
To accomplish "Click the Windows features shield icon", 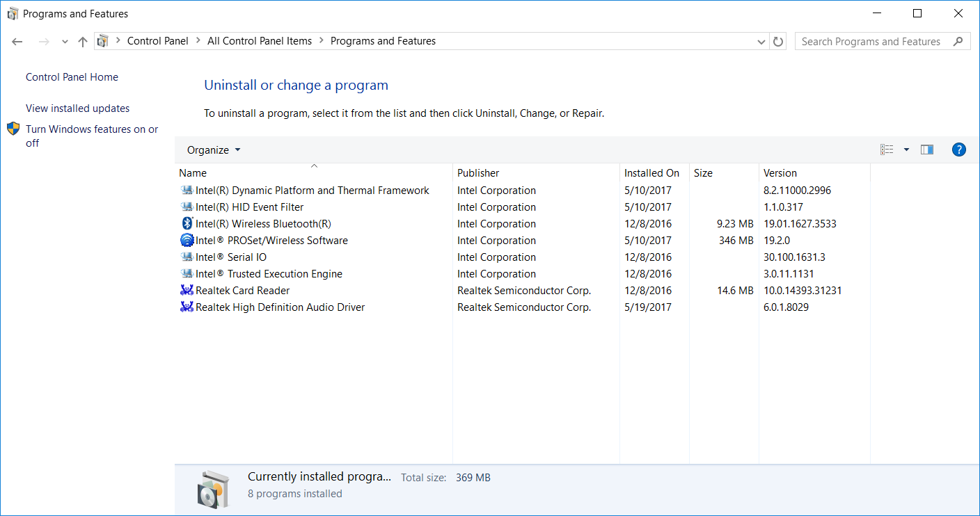I will coord(13,129).
